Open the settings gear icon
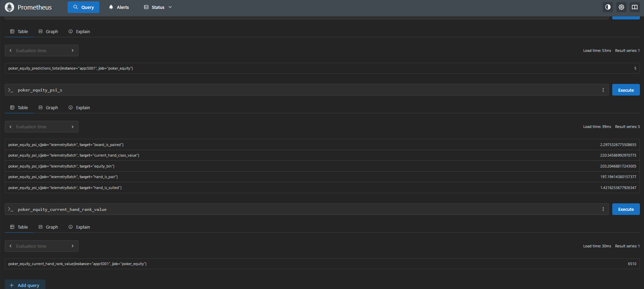This screenshot has height=289, width=644. [x=621, y=7]
